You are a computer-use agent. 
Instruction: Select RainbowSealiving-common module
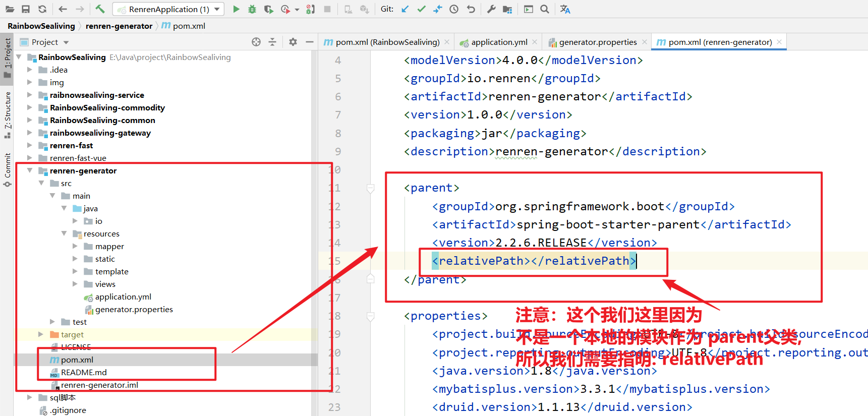click(102, 120)
